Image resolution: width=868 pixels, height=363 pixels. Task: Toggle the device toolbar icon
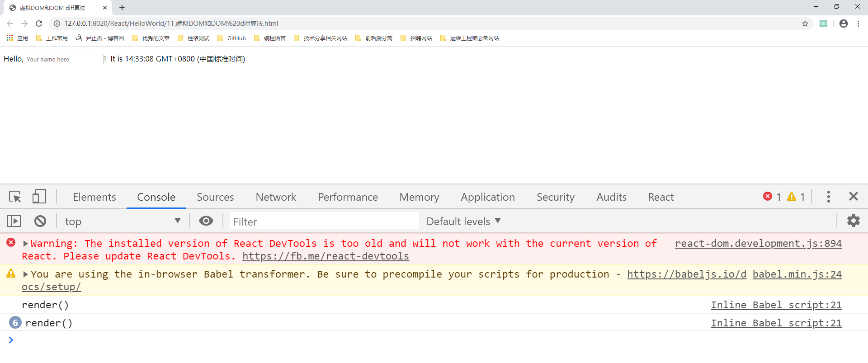point(39,197)
